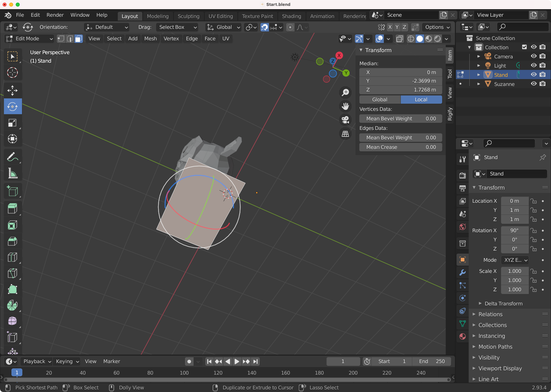Uncheck the Collection exclude checkbox
551x392 pixels.
click(x=524, y=47)
